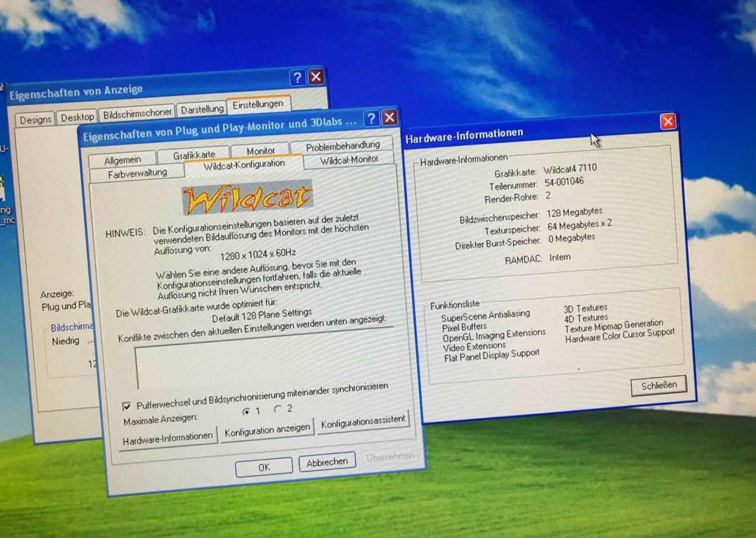This screenshot has width=756, height=538.
Task: Click help icon in 3Dlabs properties window
Action: tap(371, 119)
